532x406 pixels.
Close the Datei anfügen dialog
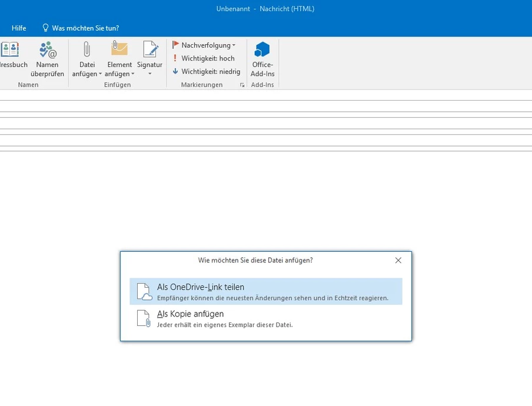coord(398,260)
